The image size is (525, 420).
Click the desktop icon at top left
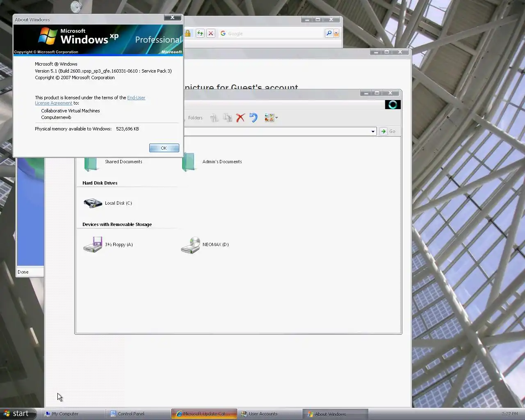click(x=76, y=7)
